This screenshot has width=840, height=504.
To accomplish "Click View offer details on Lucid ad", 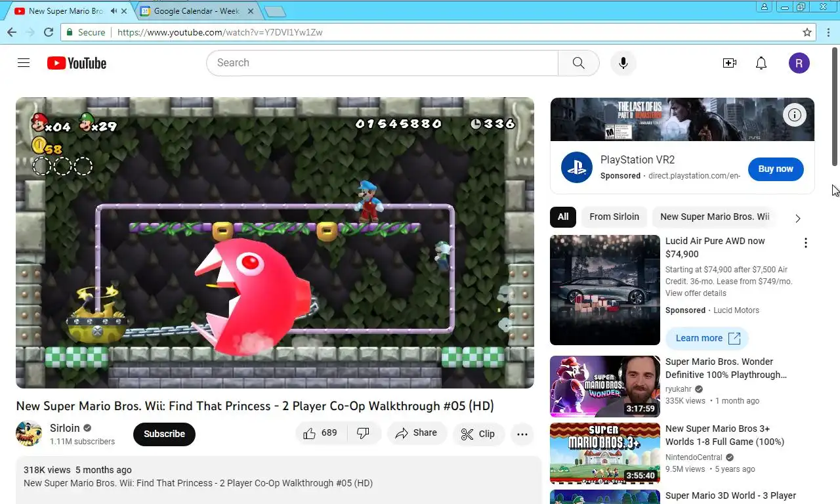I will tap(696, 293).
